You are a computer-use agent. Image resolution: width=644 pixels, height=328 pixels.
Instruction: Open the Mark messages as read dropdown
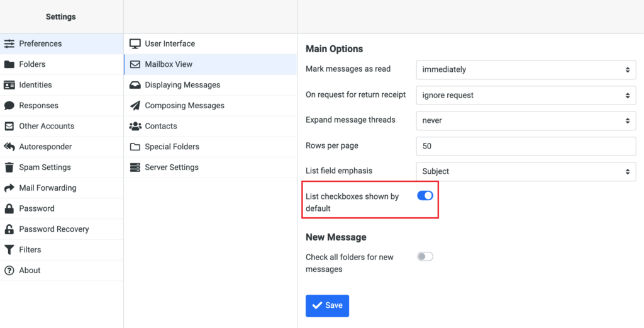coord(526,69)
